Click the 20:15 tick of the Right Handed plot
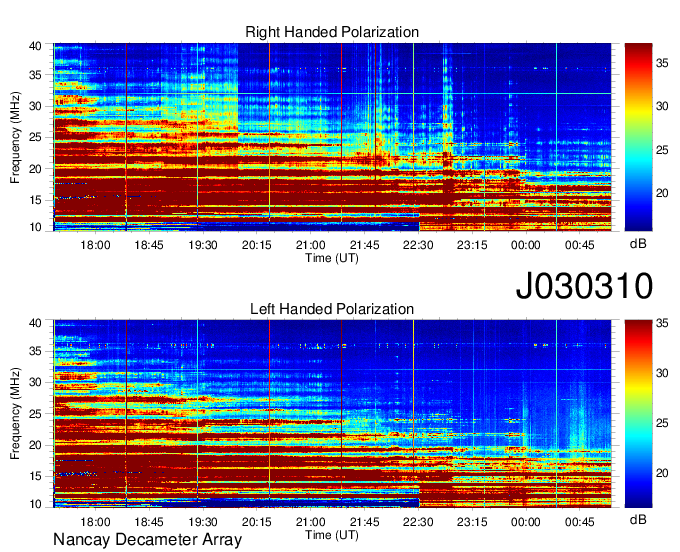This screenshot has width=680, height=552. pos(256,245)
